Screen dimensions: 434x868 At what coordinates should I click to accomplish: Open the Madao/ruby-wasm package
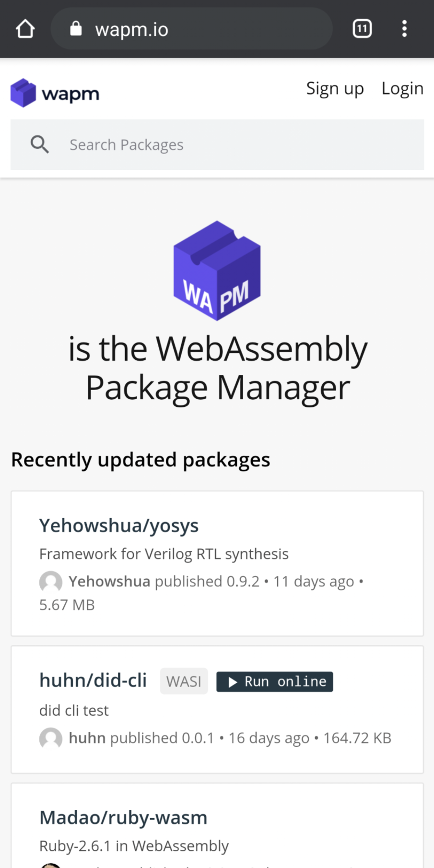point(123,818)
